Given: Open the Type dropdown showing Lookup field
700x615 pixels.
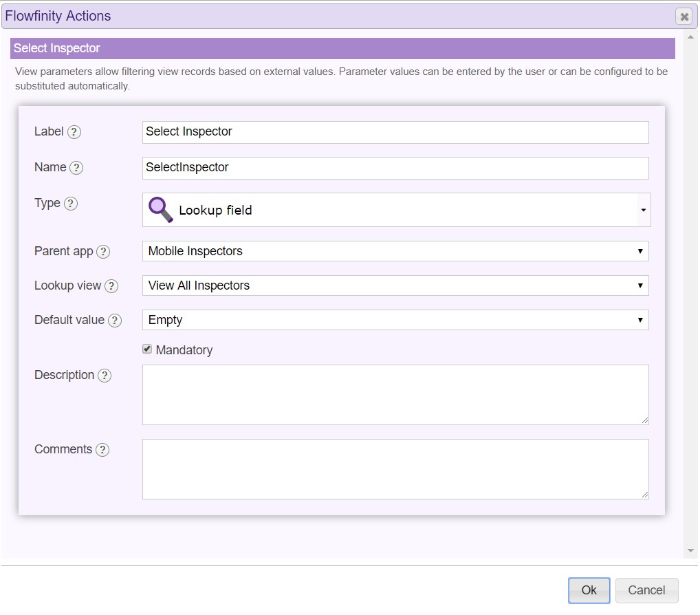Looking at the screenshot, I should point(395,210).
